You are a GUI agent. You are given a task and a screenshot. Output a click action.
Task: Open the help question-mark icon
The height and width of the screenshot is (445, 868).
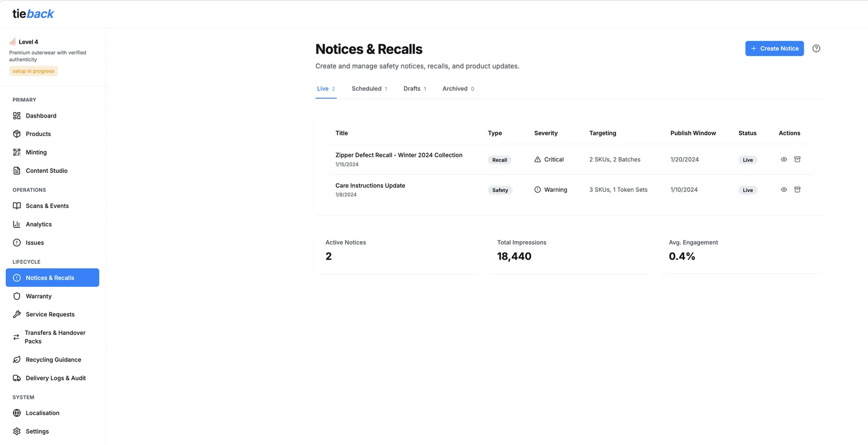pyautogui.click(x=816, y=48)
